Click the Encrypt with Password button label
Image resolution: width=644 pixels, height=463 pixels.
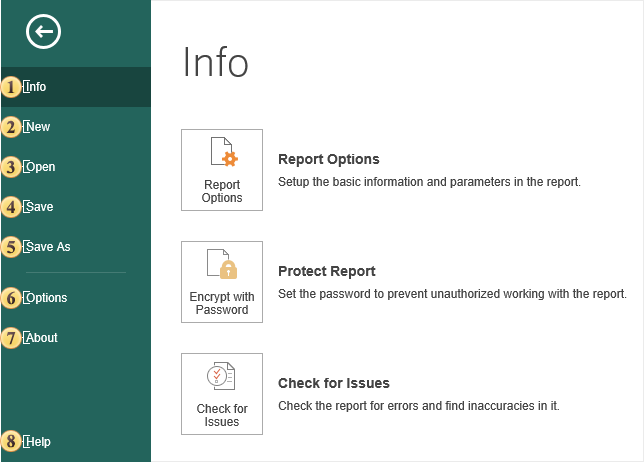click(x=222, y=303)
